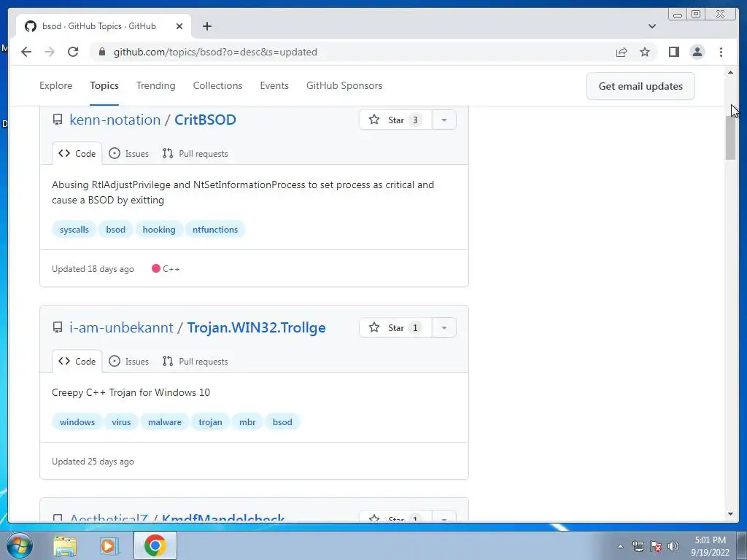
Task: Open the Collections page
Action: pyautogui.click(x=217, y=86)
